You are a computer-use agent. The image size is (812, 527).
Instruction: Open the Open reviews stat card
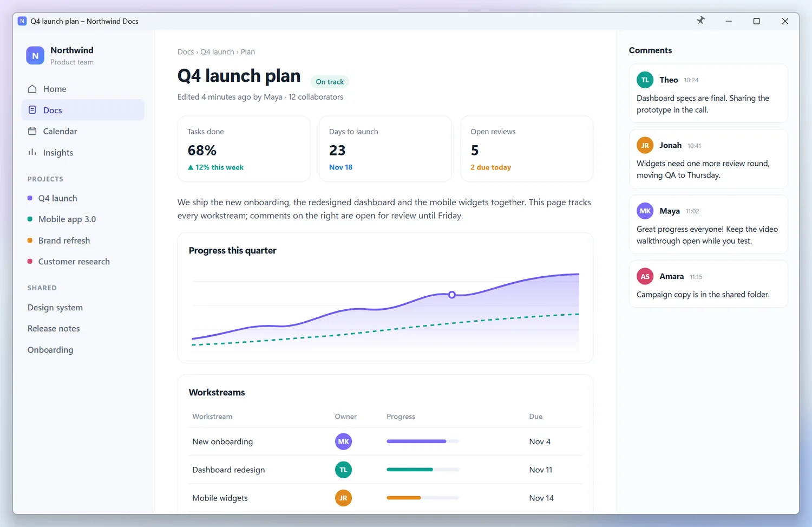tap(527, 148)
